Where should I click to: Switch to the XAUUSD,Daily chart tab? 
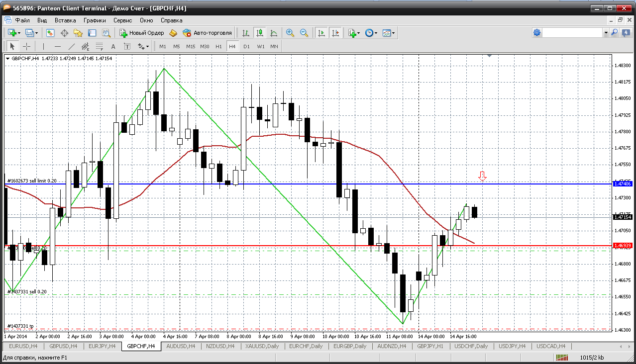(x=262, y=346)
